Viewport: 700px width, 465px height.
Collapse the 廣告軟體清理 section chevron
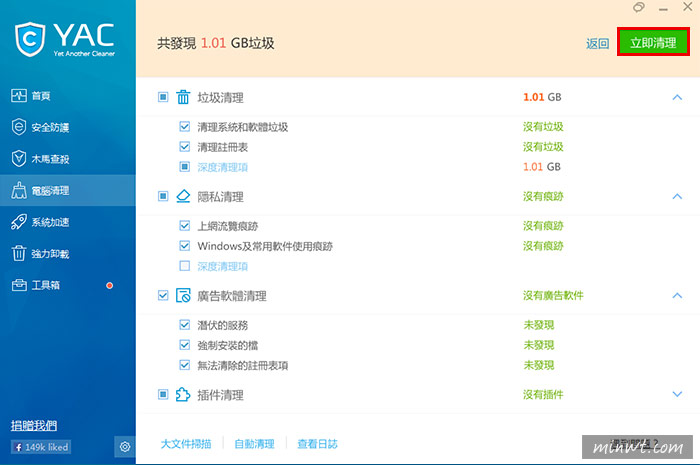677,295
